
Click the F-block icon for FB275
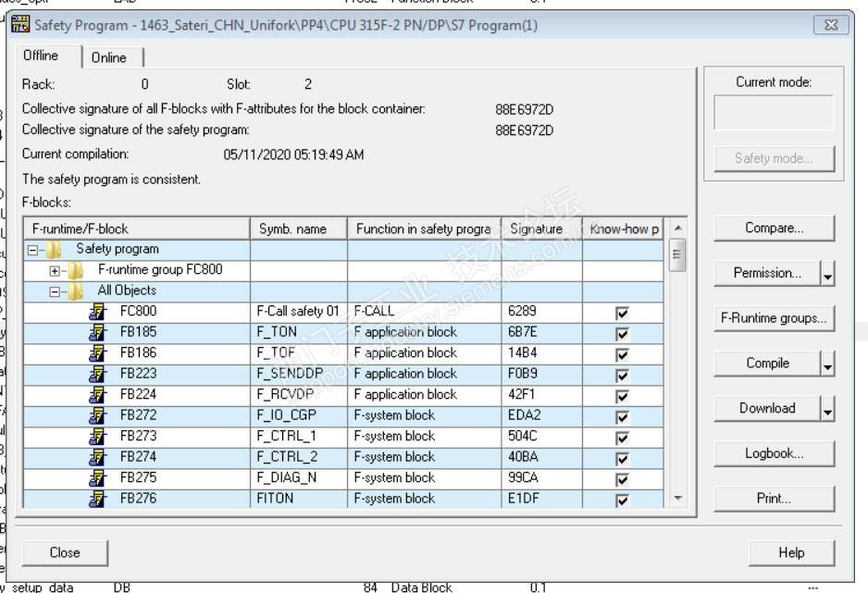click(97, 478)
